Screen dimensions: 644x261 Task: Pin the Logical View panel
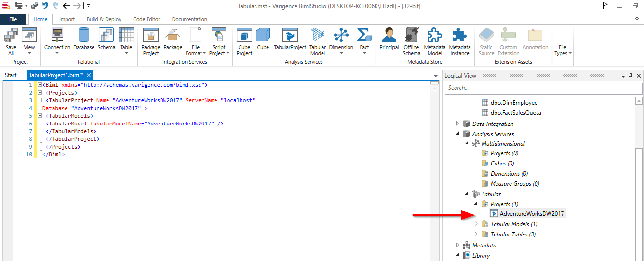631,76
